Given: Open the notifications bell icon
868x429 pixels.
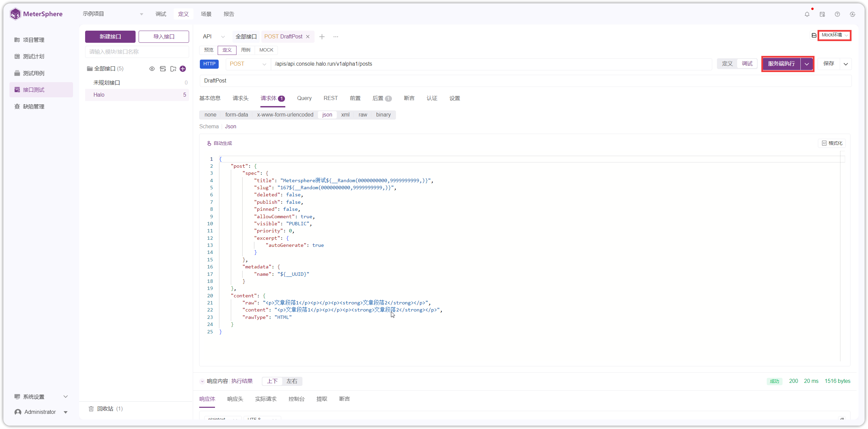Looking at the screenshot, I should 807,14.
